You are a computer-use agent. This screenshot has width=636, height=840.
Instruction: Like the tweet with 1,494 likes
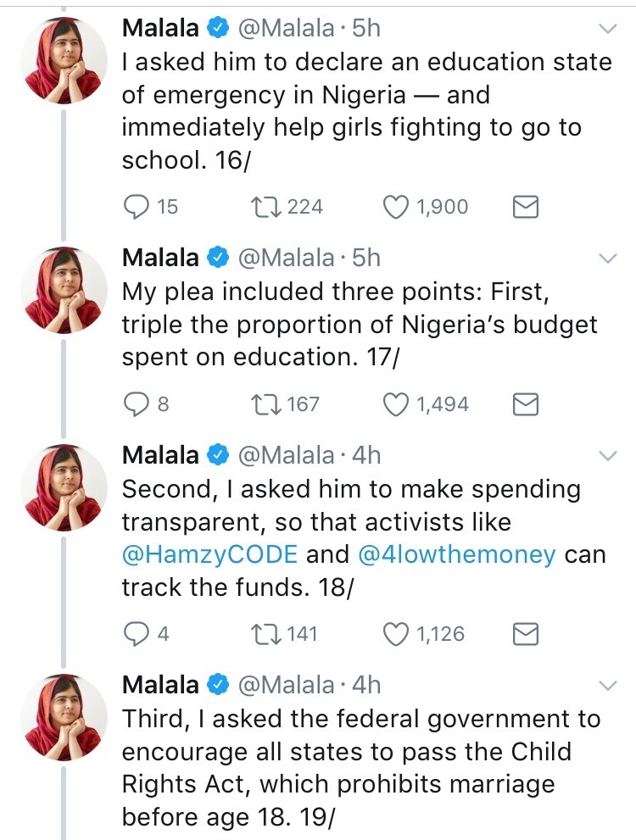pos(397,404)
